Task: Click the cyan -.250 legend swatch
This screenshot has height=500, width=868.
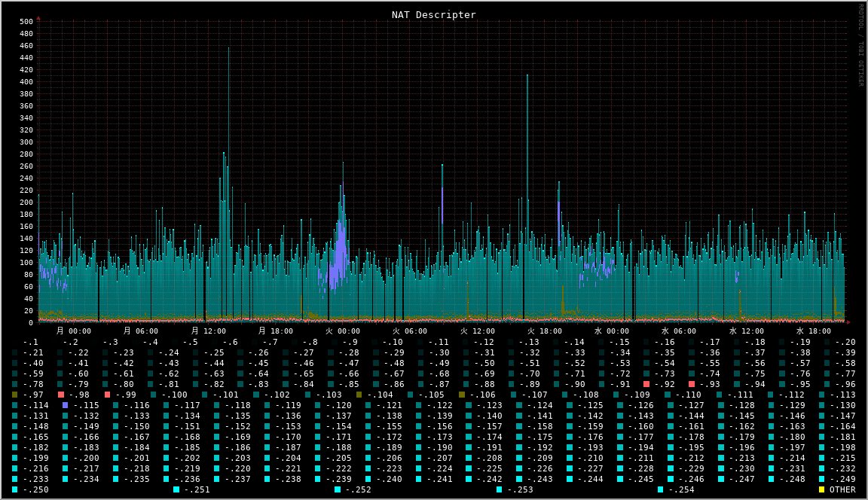Action: point(15,489)
